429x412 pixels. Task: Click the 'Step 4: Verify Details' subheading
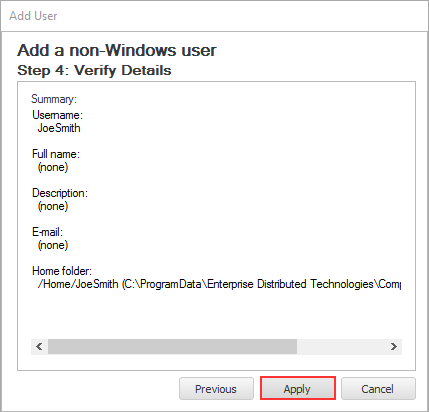pos(94,70)
